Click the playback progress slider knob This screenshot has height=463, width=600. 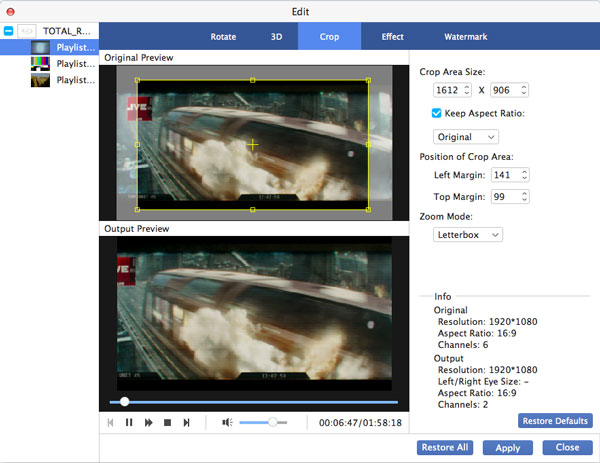tap(124, 402)
